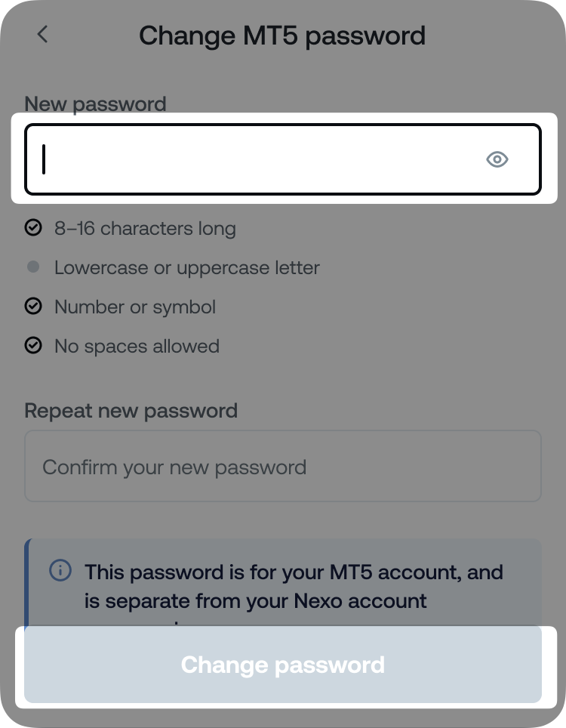Click the Lowercase or uppercase letter requirement text
Screen dimensions: 566x728
tap(187, 267)
